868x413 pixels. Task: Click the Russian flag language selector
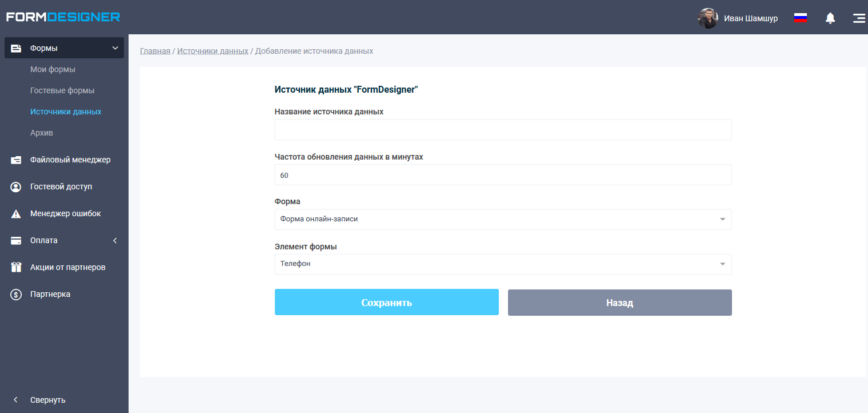(x=800, y=17)
